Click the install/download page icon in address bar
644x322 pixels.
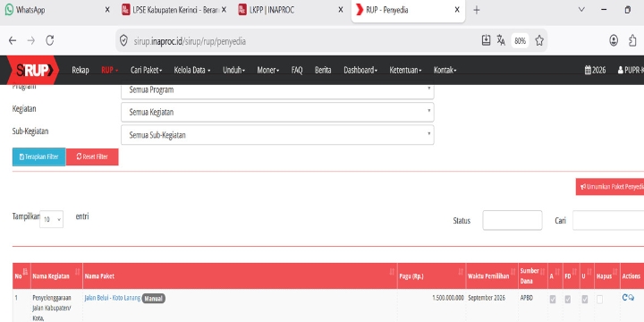pos(486,40)
